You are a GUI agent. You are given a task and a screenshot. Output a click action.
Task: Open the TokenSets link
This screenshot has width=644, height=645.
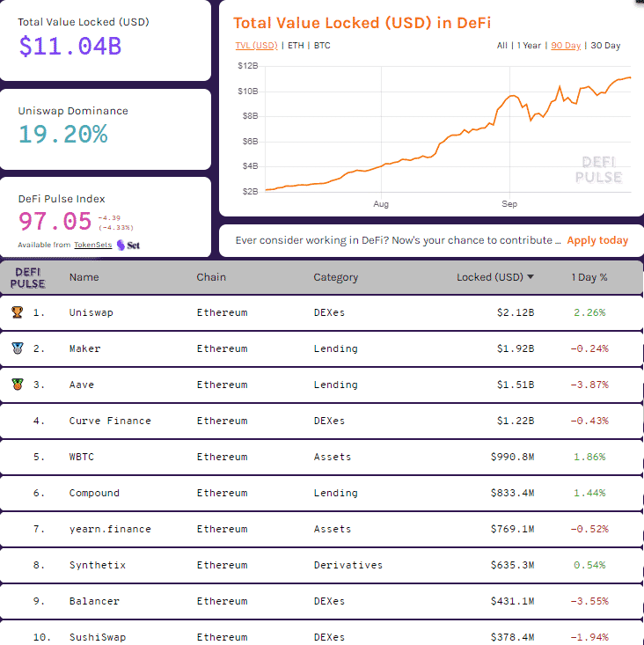pyautogui.click(x=91, y=245)
